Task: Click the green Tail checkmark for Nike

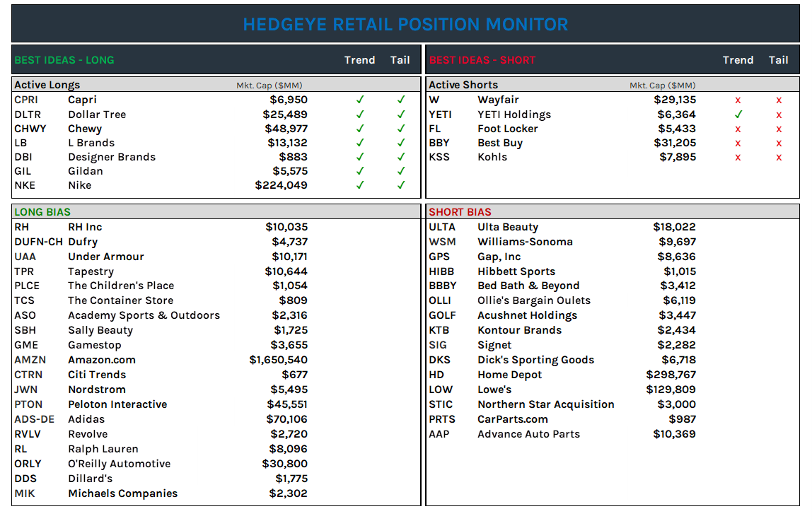Action: coord(401,185)
